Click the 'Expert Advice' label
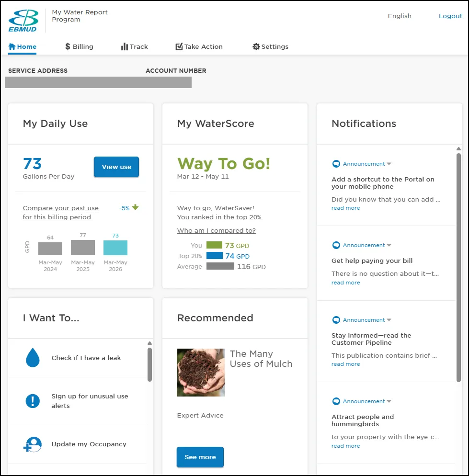 coord(200,415)
